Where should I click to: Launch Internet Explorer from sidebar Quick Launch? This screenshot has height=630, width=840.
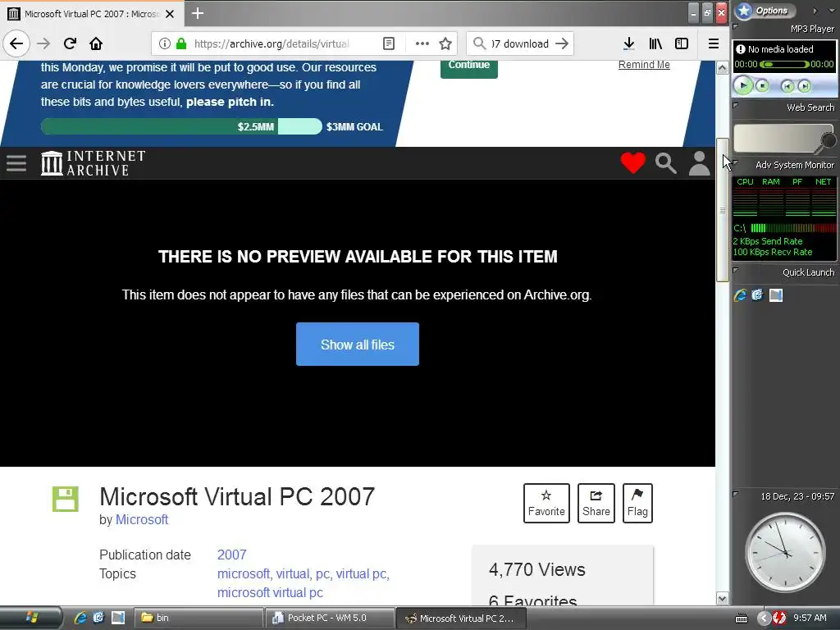[741, 294]
